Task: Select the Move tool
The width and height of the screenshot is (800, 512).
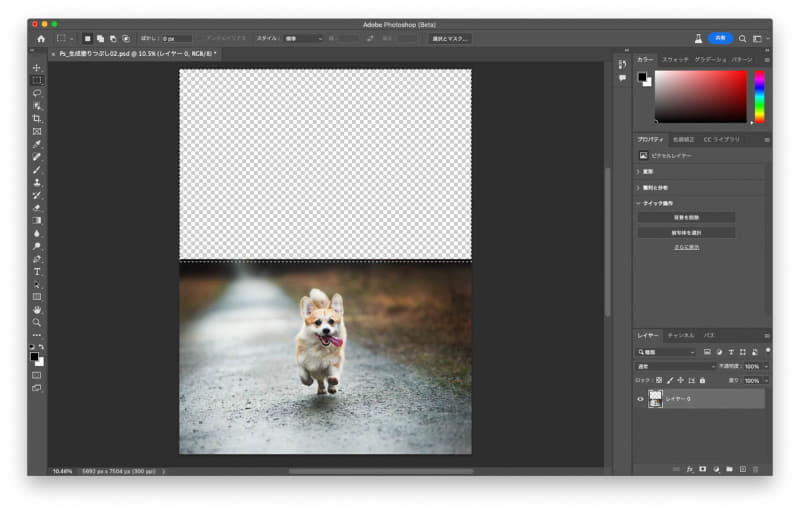Action: point(37,68)
